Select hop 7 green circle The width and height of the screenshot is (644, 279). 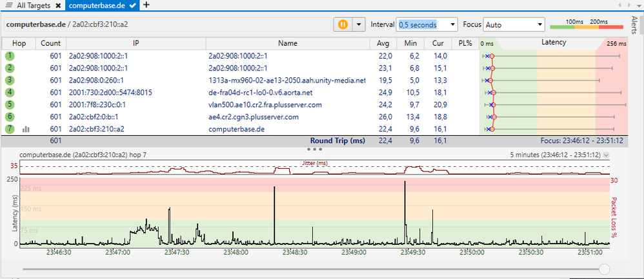pos(10,130)
